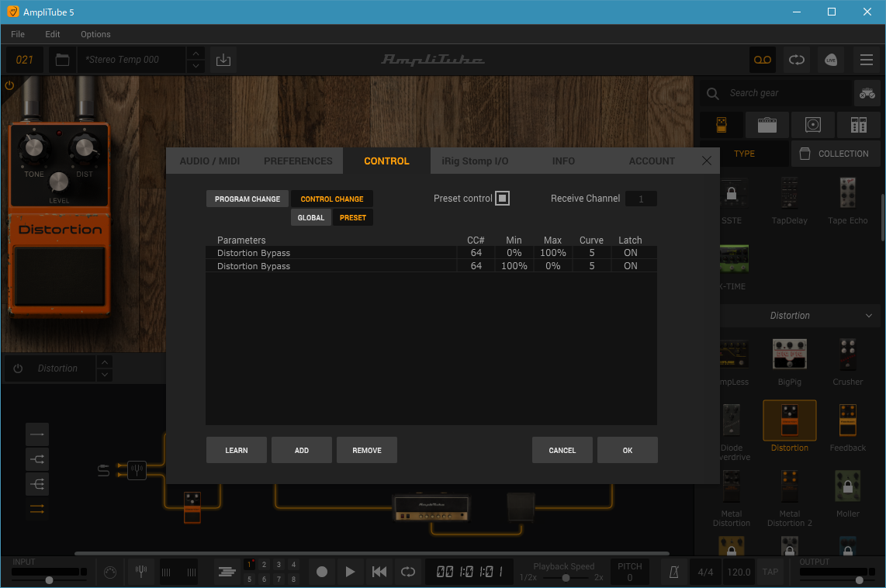Pick the BigPig pedal thumbnail
The height and width of the screenshot is (588, 886).
click(x=789, y=355)
